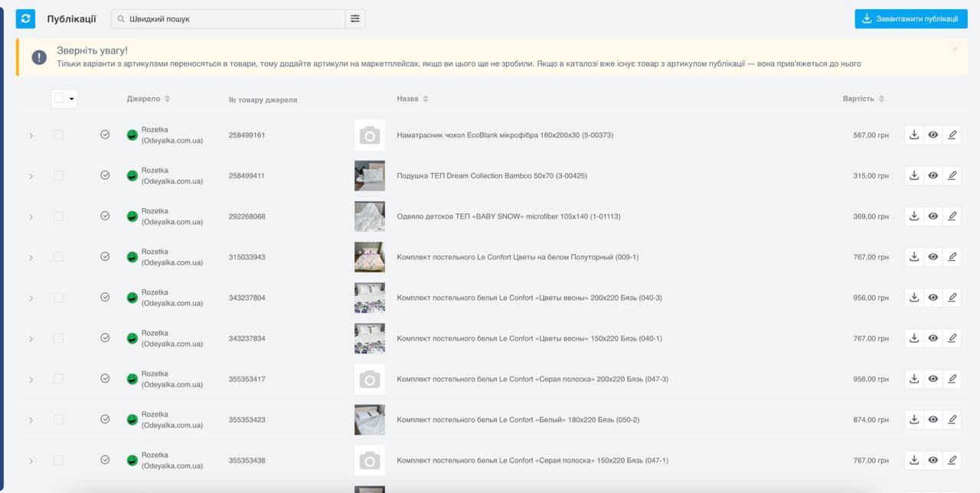
Task: Click edit pencil for Одеяло детское ТЕП
Action: (x=952, y=216)
